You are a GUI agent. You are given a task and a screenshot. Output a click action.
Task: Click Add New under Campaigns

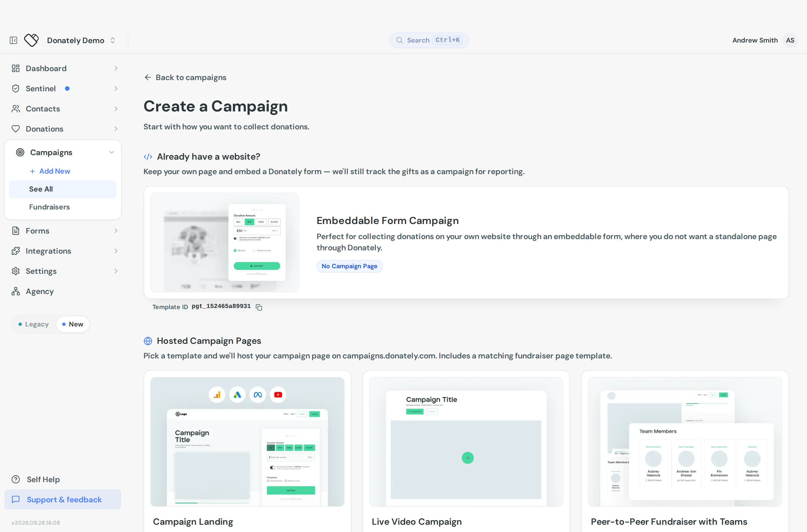(50, 171)
